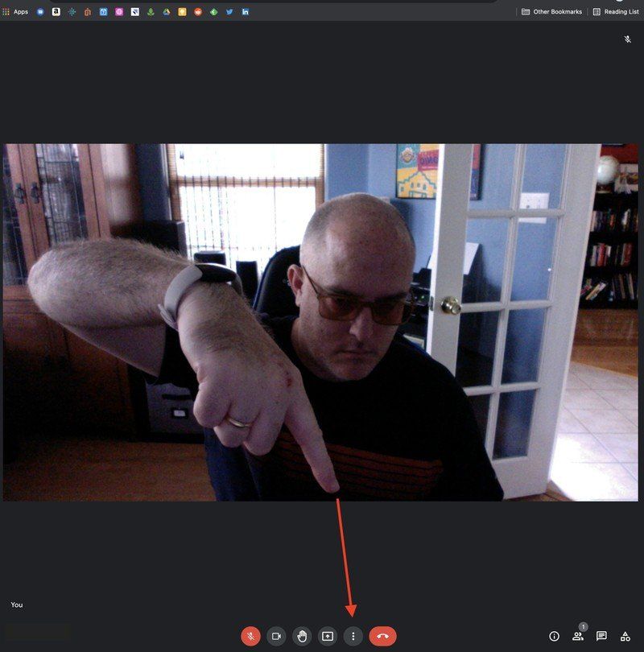End the call with the hang up button
644x652 pixels.
[382, 636]
